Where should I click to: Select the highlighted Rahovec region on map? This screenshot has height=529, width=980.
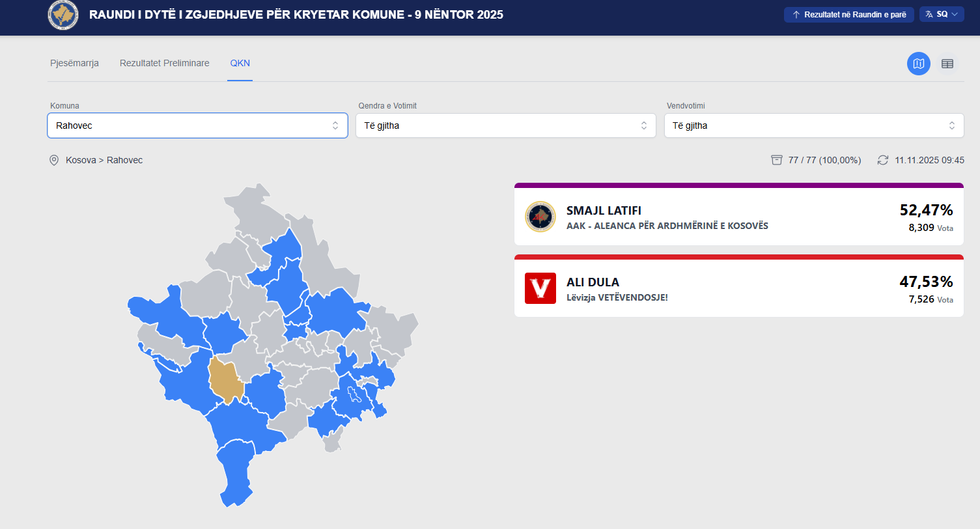(227, 380)
